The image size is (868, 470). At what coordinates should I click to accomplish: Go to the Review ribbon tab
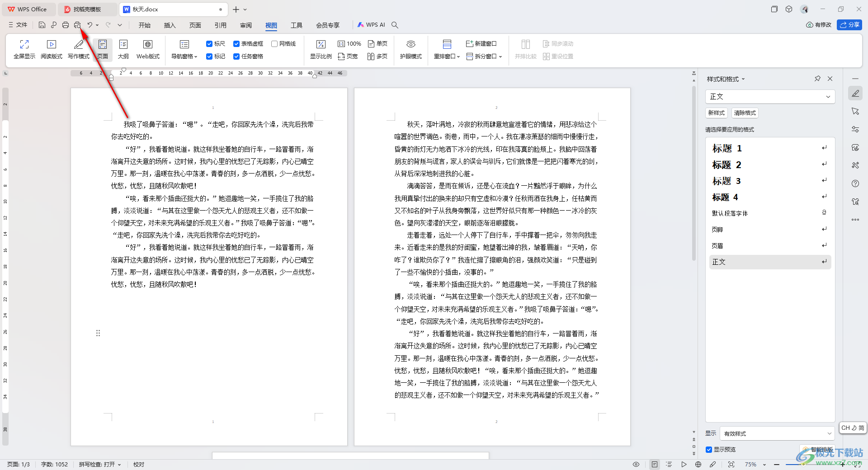(246, 25)
